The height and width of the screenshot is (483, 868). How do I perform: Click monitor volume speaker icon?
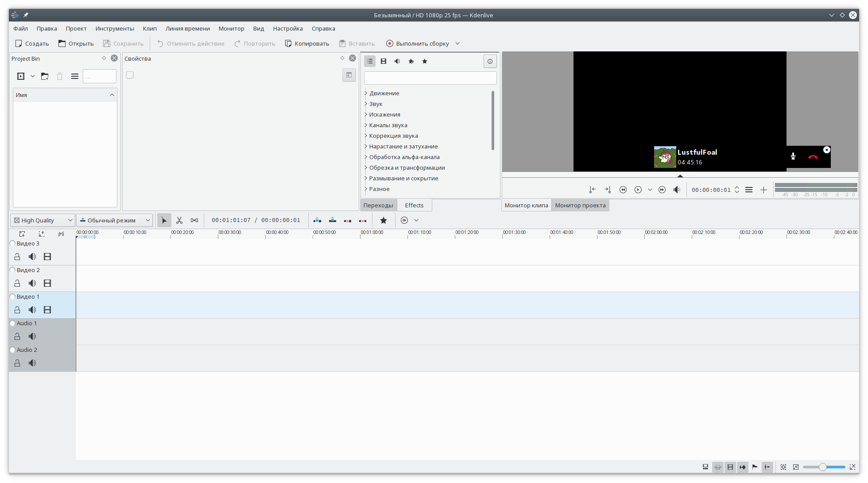677,190
